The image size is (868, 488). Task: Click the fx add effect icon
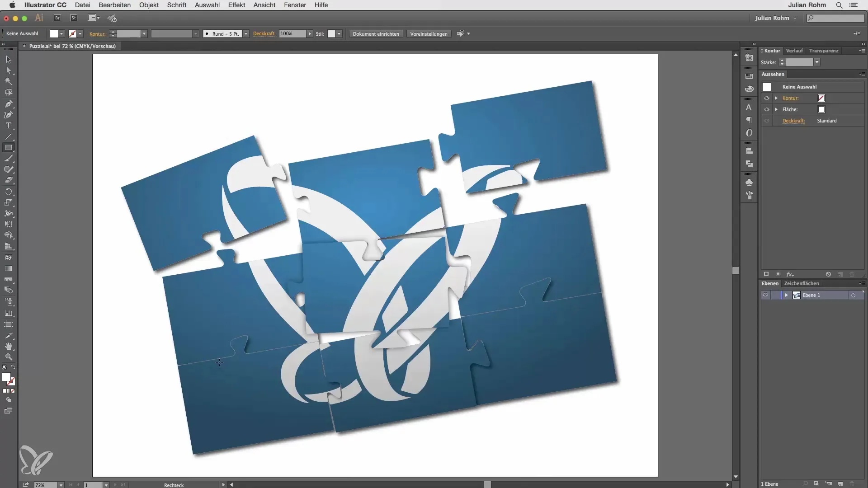point(790,274)
